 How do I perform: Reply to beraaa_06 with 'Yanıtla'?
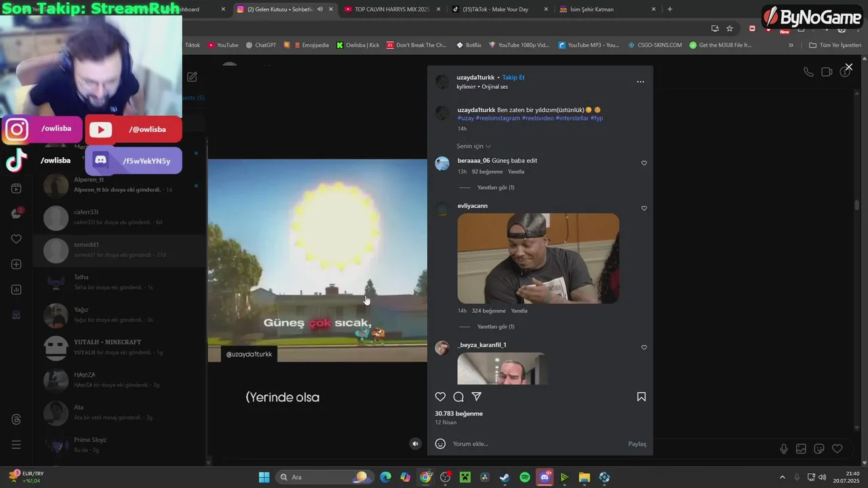tap(516, 171)
